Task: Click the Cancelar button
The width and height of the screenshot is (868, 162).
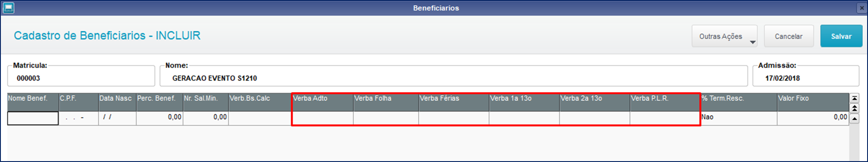Action: point(788,36)
